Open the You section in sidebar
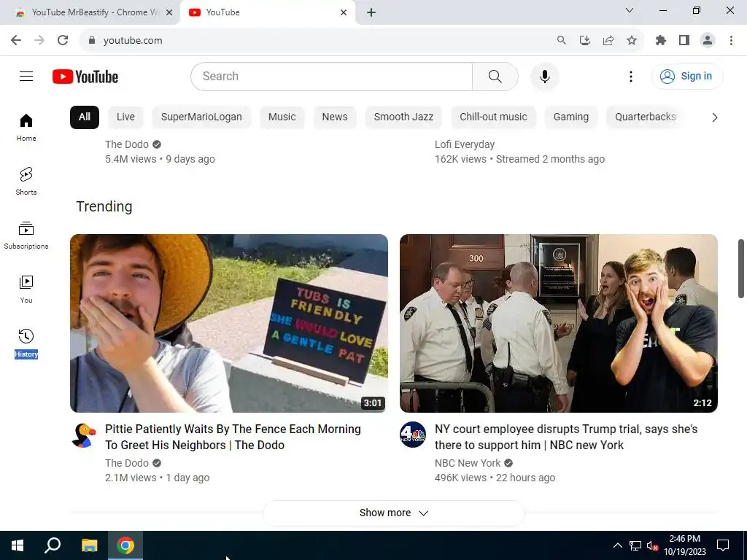 [26, 289]
